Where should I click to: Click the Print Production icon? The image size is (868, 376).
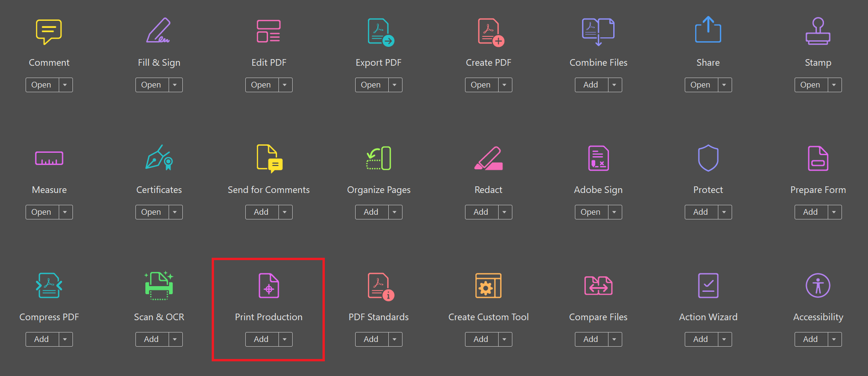[x=268, y=286]
